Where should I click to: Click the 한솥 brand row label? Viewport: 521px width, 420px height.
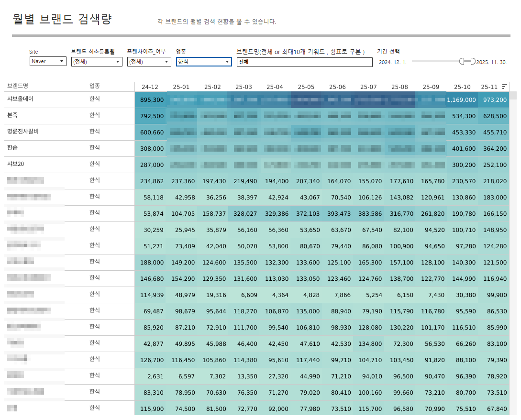(x=12, y=147)
